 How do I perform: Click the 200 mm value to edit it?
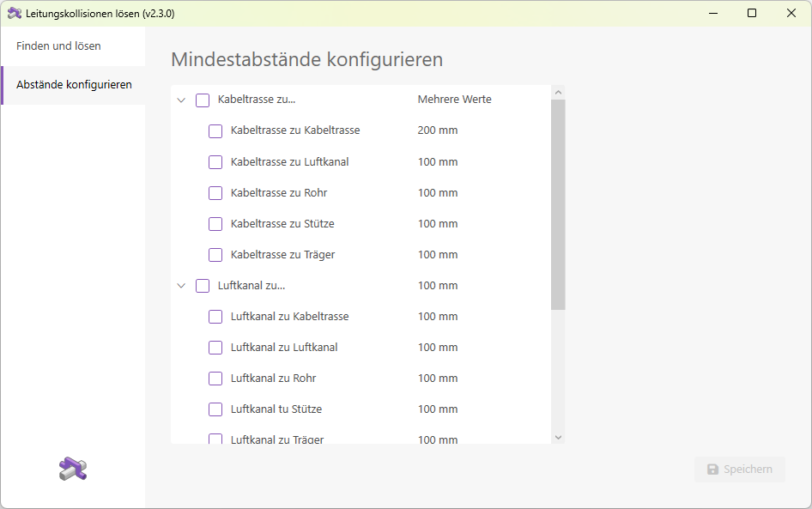pos(438,130)
